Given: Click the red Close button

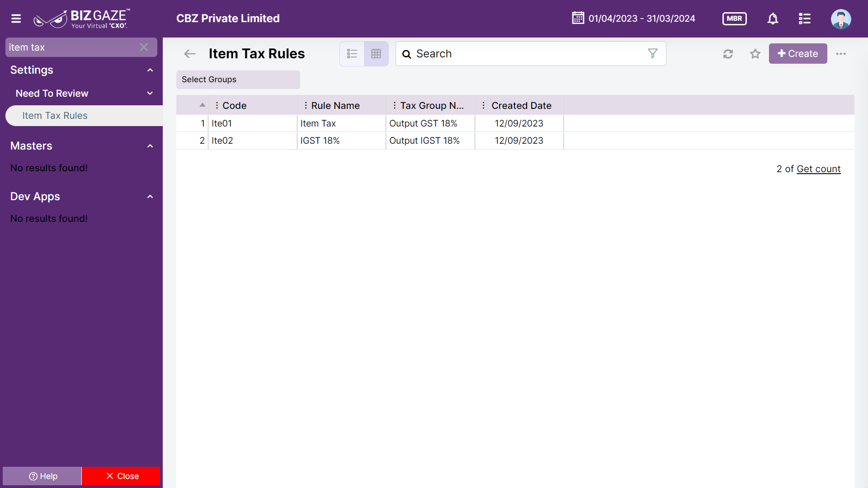Looking at the screenshot, I should tap(121, 476).
